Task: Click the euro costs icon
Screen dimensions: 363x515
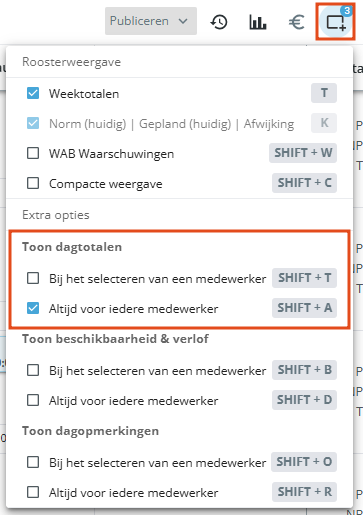Action: coord(296,22)
